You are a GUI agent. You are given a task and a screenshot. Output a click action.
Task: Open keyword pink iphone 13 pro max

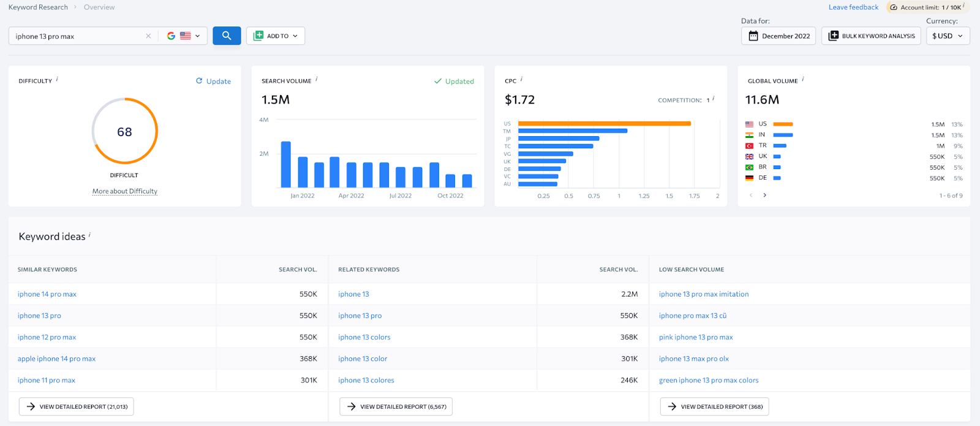pyautogui.click(x=696, y=337)
